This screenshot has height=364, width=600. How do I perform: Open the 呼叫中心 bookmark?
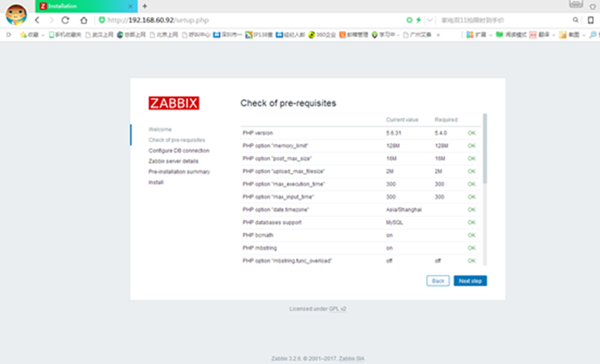[196, 35]
